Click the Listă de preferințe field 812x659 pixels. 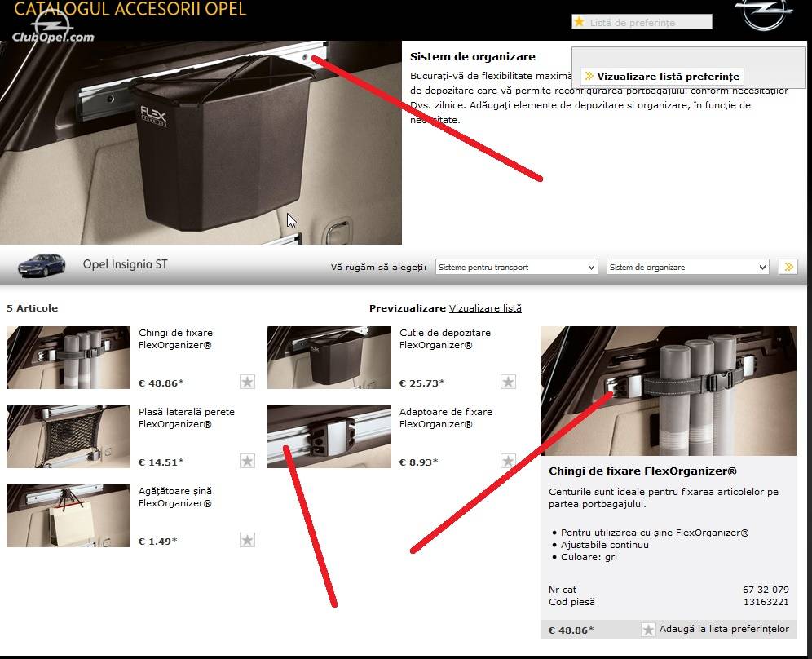point(642,22)
